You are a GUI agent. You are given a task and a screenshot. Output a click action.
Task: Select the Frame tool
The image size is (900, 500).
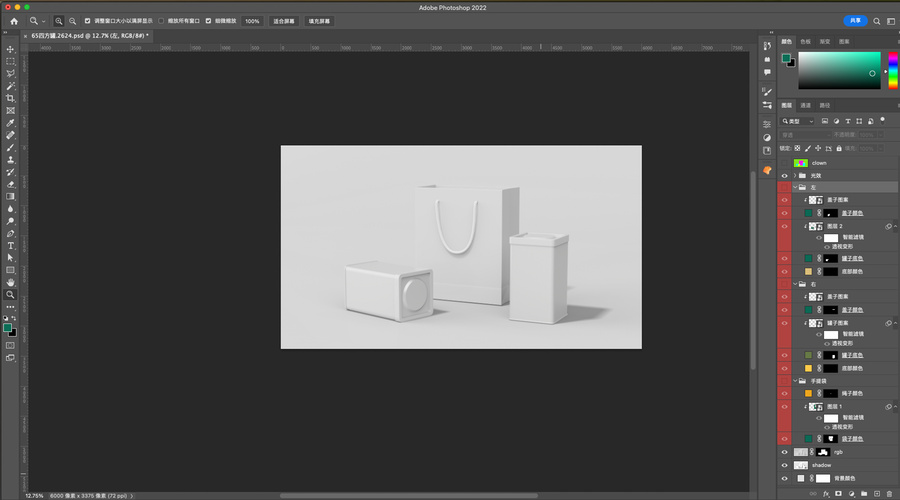10,111
